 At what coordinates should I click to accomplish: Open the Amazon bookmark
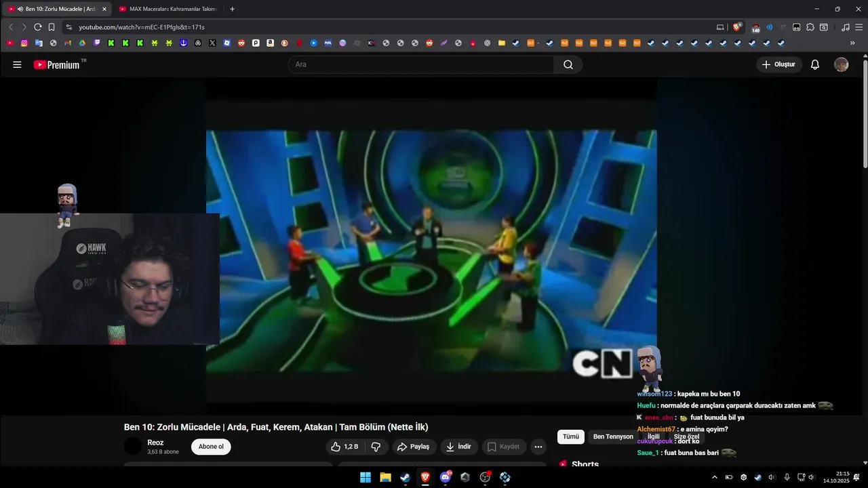pyautogui.click(x=270, y=43)
